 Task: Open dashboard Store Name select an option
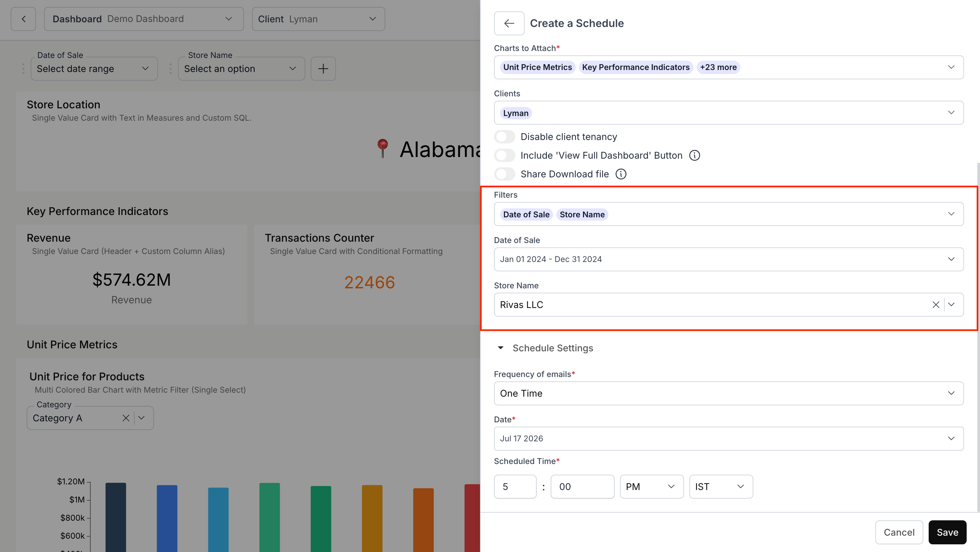click(x=241, y=69)
